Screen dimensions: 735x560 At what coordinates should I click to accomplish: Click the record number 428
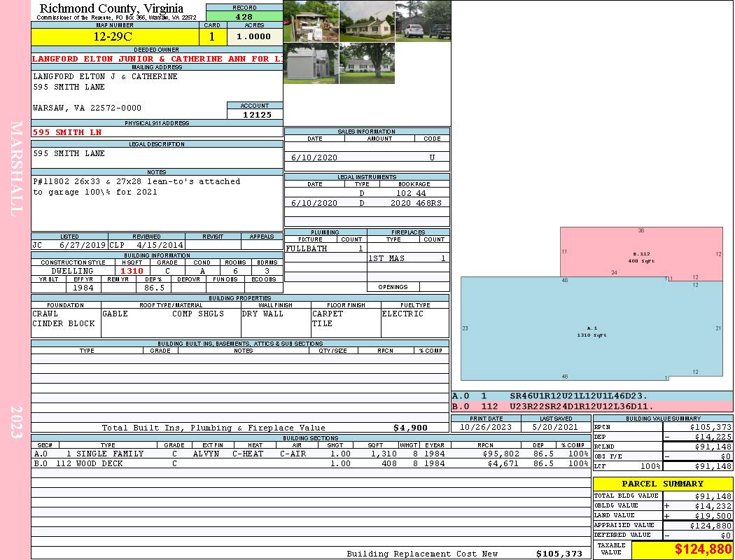(x=244, y=16)
